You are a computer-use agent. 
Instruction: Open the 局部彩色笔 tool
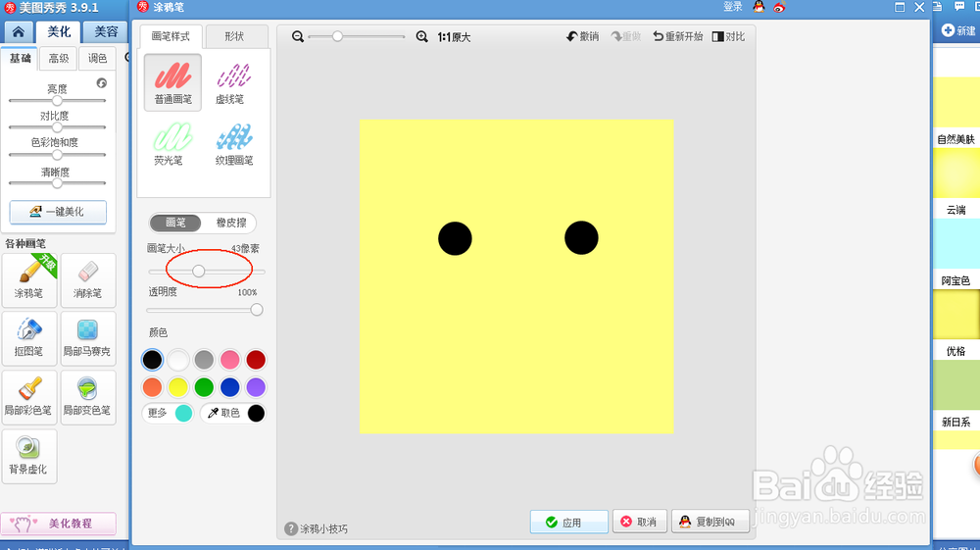click(x=29, y=397)
